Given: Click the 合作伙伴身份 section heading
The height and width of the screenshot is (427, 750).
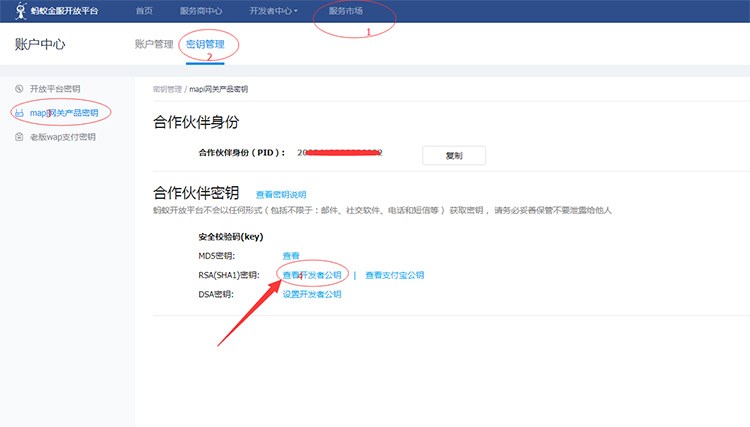Looking at the screenshot, I should point(196,122).
